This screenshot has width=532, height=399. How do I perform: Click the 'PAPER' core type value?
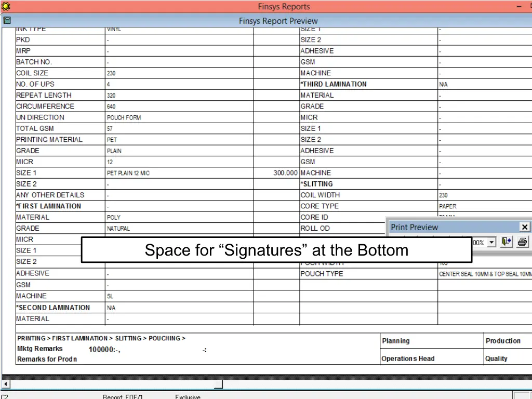(448, 206)
